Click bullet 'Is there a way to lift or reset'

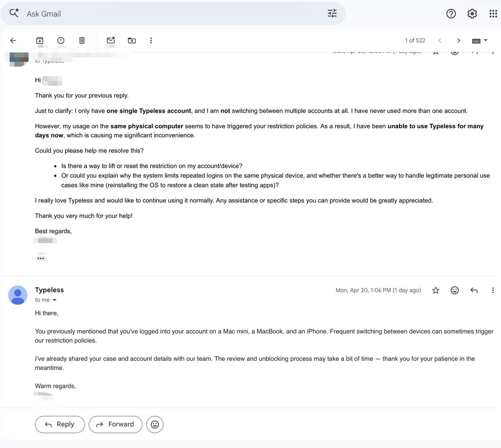click(152, 166)
